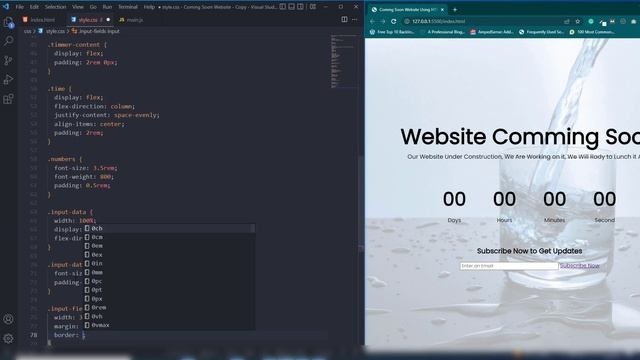Split the editor to the right
The width and height of the screenshot is (640, 360).
pos(344,20)
